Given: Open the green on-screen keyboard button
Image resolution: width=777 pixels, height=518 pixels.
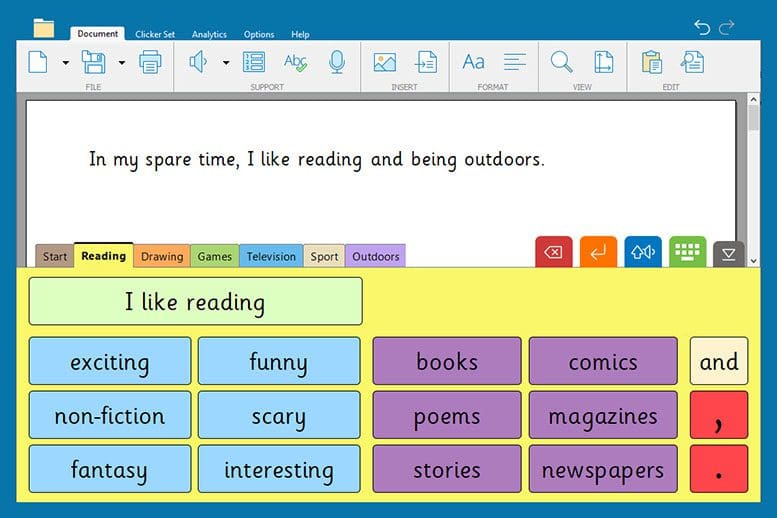Looking at the screenshot, I should 687,252.
